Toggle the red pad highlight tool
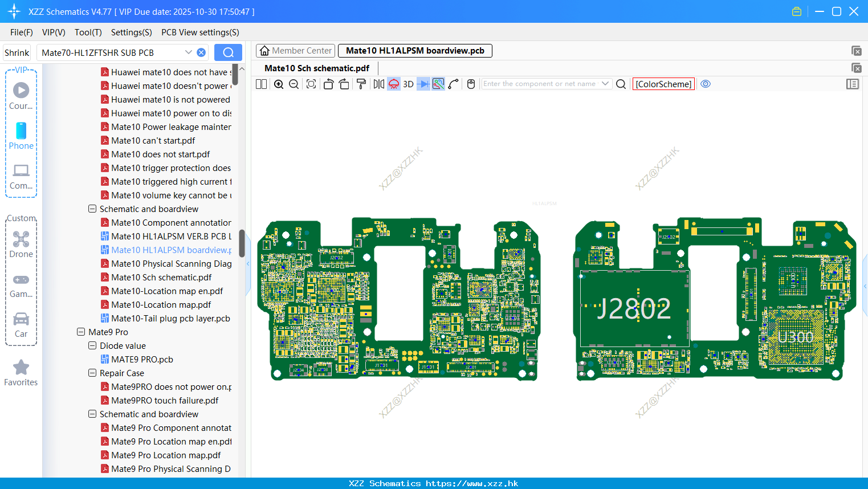The height and width of the screenshot is (489, 868). [x=394, y=84]
